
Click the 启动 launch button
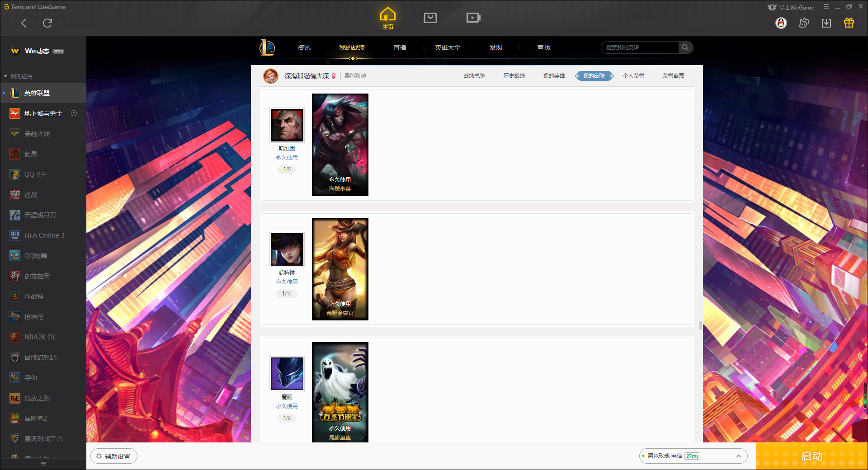[x=811, y=456]
